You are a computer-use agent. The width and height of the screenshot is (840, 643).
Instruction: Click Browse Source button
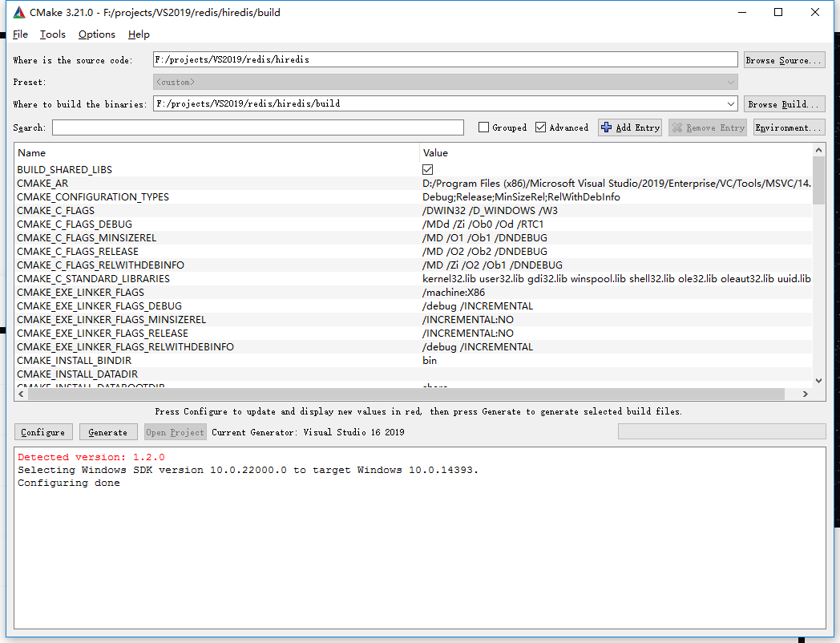click(x=784, y=60)
